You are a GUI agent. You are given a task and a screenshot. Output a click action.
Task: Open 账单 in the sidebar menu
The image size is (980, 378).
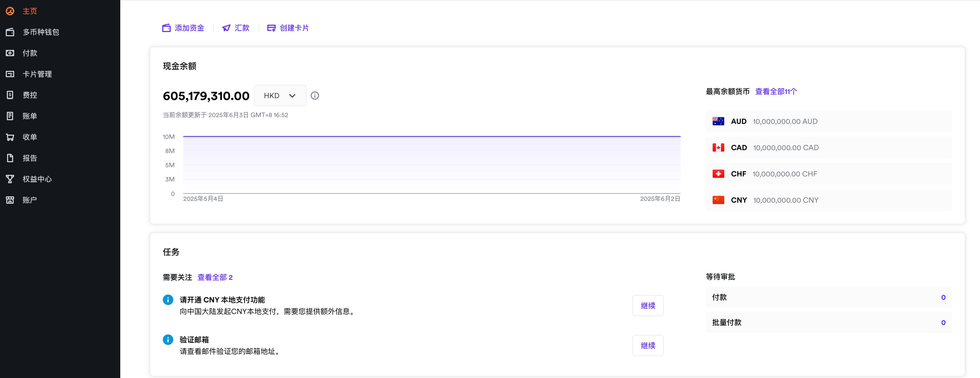pyautogui.click(x=30, y=116)
